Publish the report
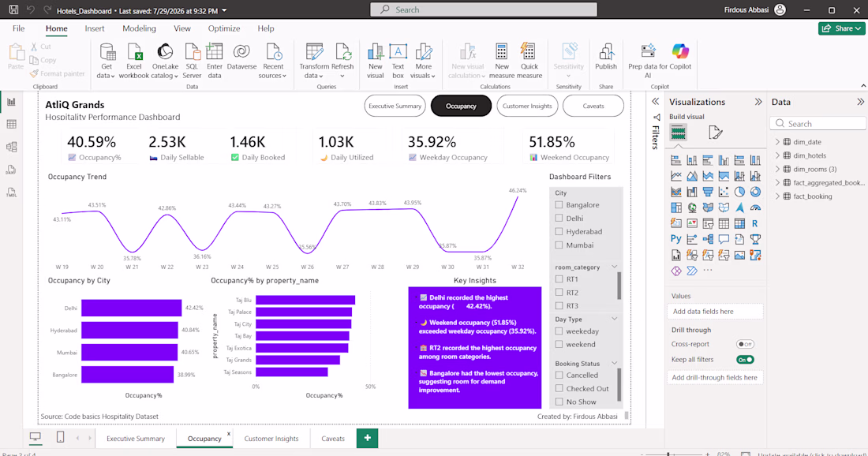Viewport: 868px width, 456px height. click(605, 58)
